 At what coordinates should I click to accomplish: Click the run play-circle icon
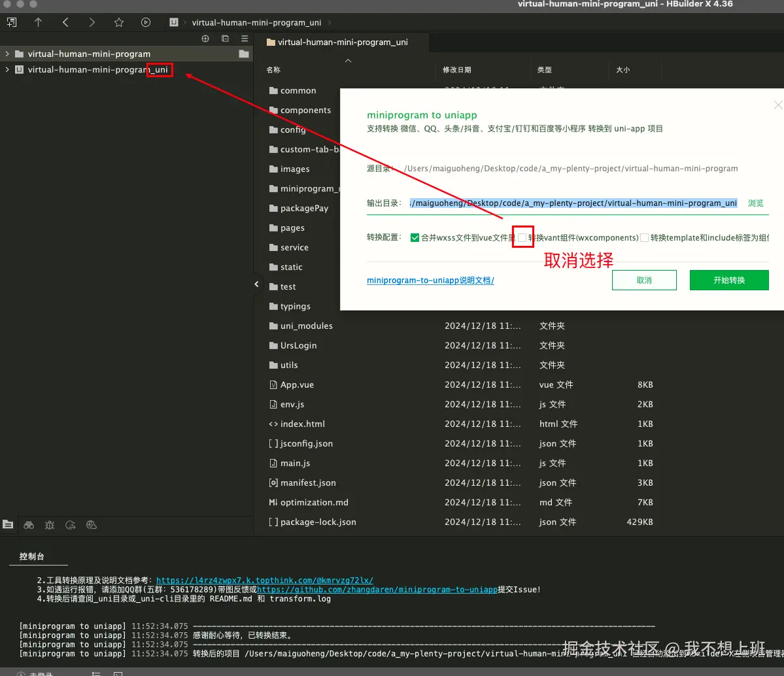pyautogui.click(x=146, y=22)
